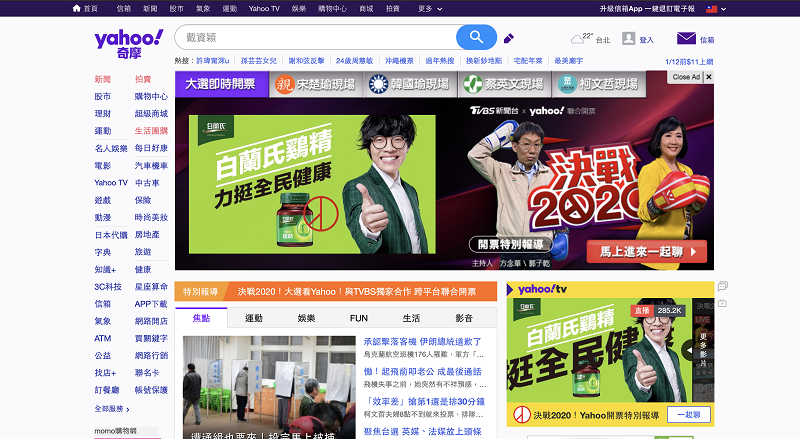This screenshot has height=439, width=800.
Task: Click 1/12前$11上網 promo link
Action: 689,62
